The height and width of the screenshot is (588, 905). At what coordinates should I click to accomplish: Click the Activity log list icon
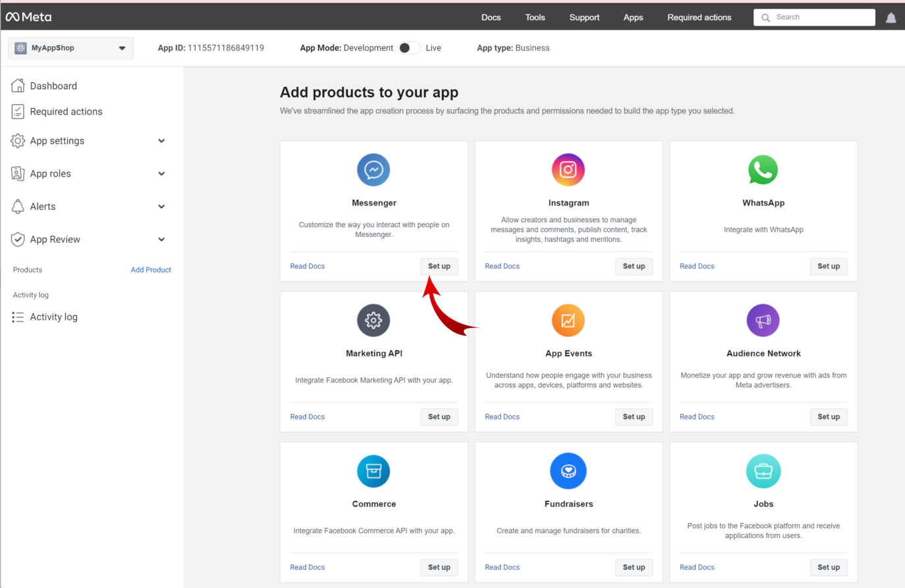coord(18,317)
